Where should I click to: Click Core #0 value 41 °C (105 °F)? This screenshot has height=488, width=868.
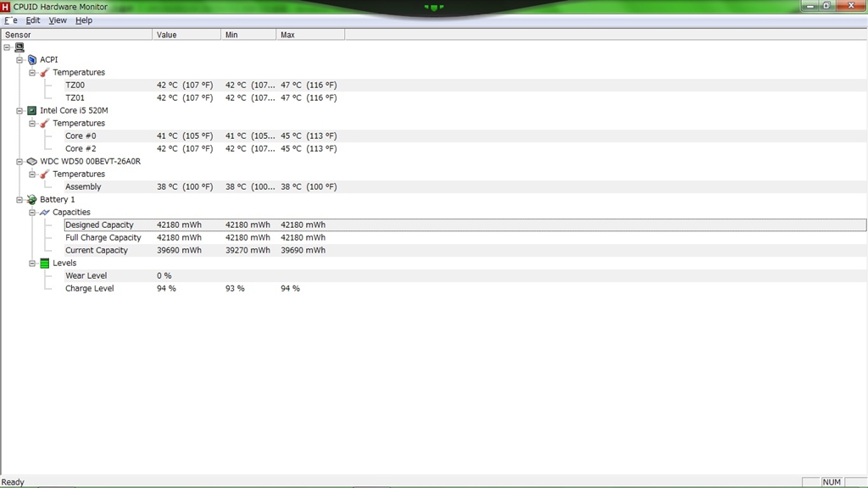[185, 136]
